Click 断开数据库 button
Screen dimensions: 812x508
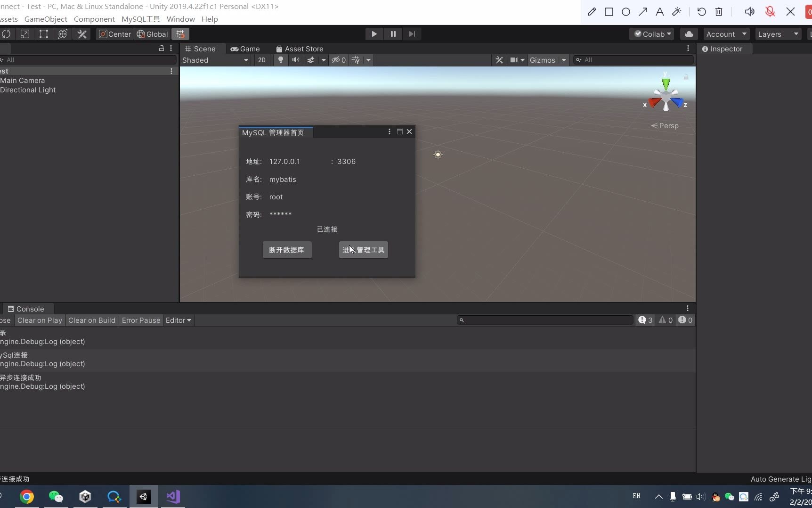287,250
